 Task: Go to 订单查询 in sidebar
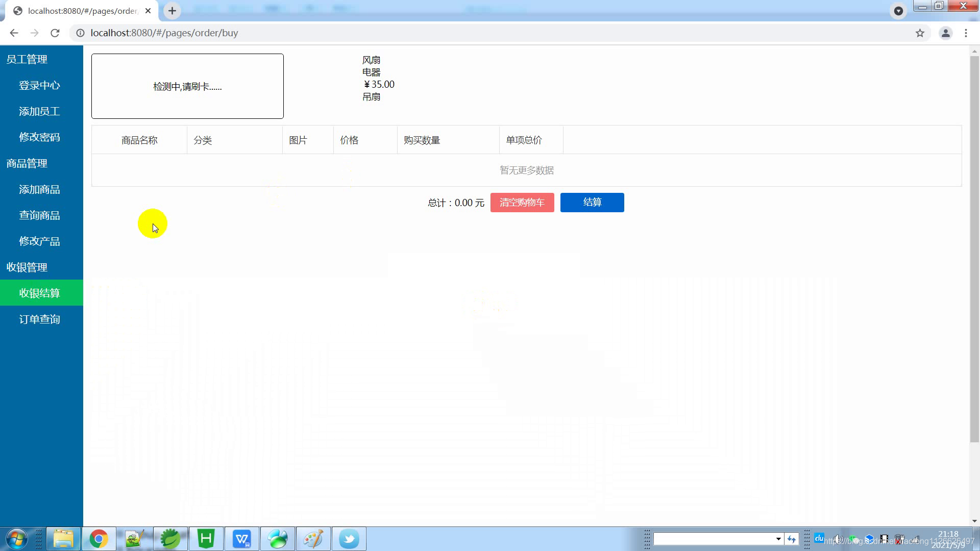pos(40,319)
